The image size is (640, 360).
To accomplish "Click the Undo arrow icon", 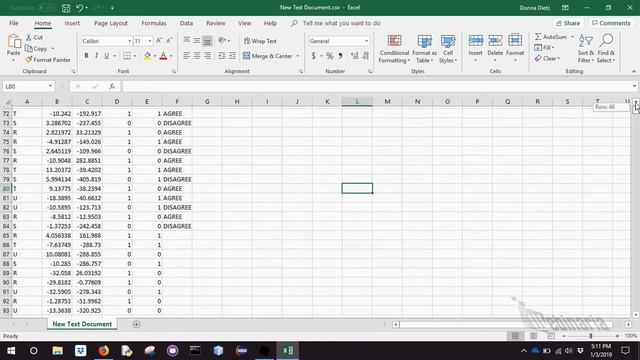I will click(80, 8).
